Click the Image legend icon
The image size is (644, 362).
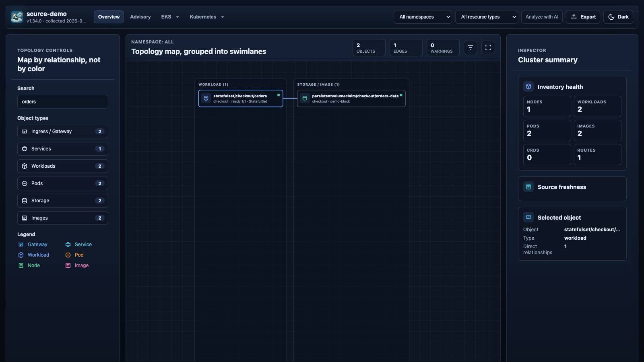pyautogui.click(x=68, y=265)
